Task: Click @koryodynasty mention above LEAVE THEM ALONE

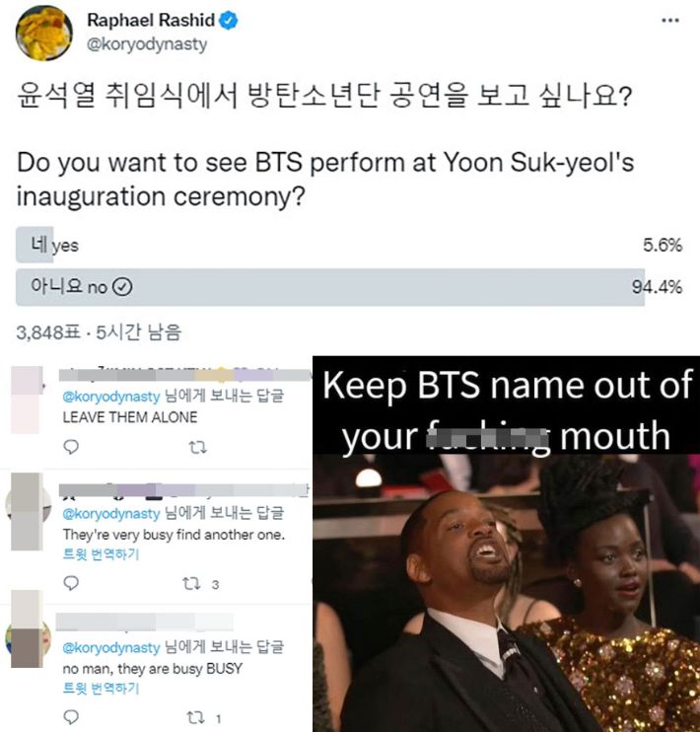Action: (x=111, y=397)
